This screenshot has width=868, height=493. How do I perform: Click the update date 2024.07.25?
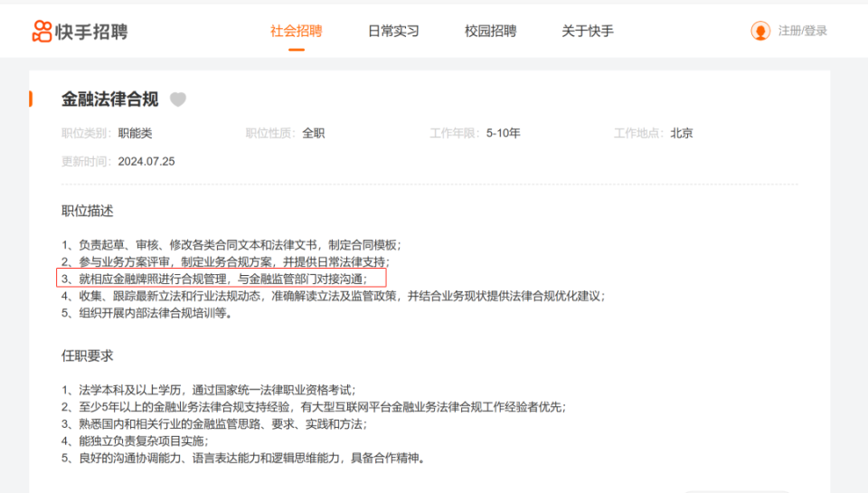(146, 162)
